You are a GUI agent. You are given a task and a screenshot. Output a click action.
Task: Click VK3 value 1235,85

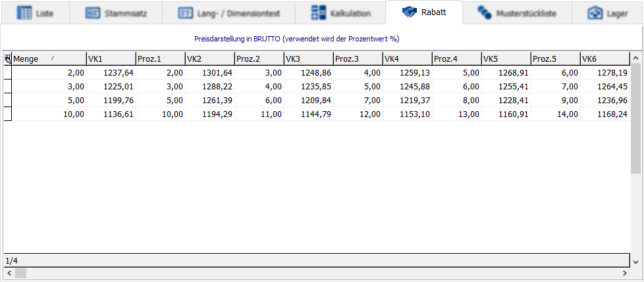308,87
